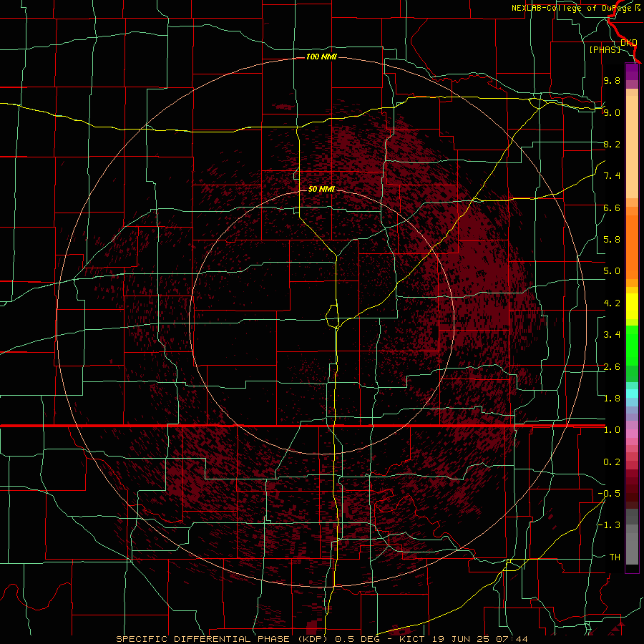Click the -1.3 scale value
This screenshot has width=644, height=644.
pos(609,525)
